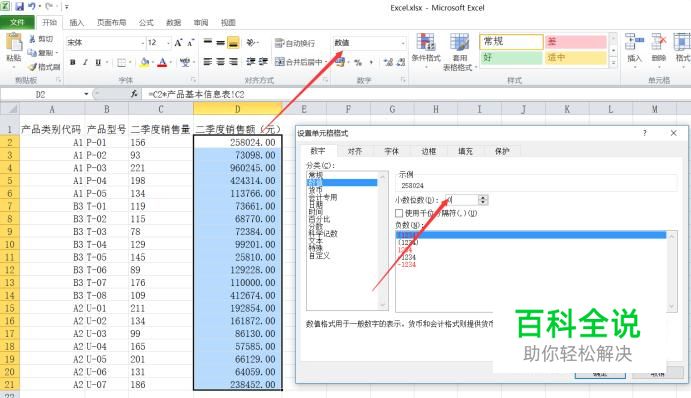Viewport: 691px width, 398px height.
Task: Apply the Neutral (适中) yellow cell style
Action: click(x=576, y=57)
